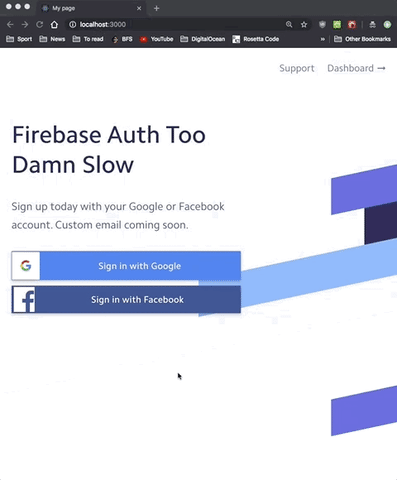This screenshot has height=480, width=397.
Task: Open the DigitalOcean bookmarks folder
Action: pos(203,39)
